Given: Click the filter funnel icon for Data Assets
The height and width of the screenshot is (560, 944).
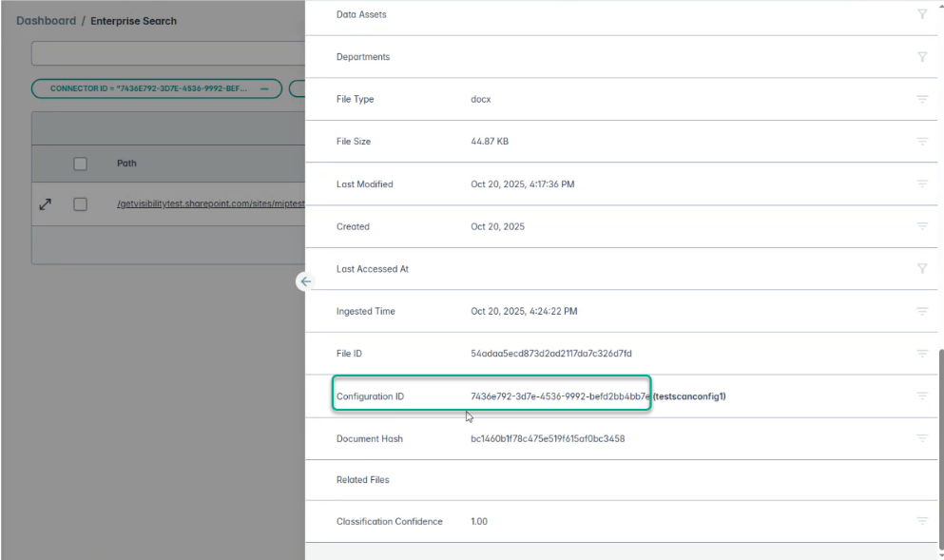Looking at the screenshot, I should tap(921, 14).
